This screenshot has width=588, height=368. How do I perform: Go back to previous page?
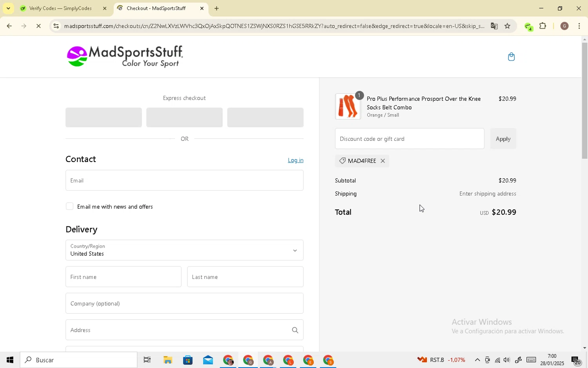[9, 26]
